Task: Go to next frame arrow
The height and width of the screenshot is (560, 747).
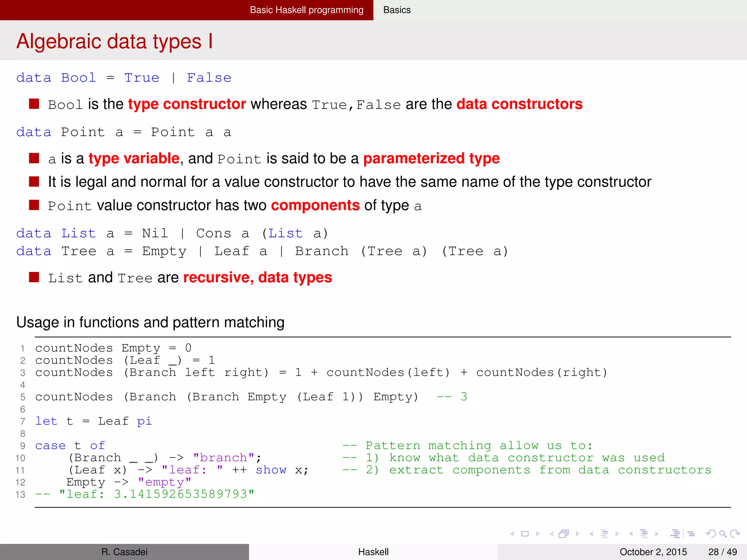Action: tap(578, 534)
